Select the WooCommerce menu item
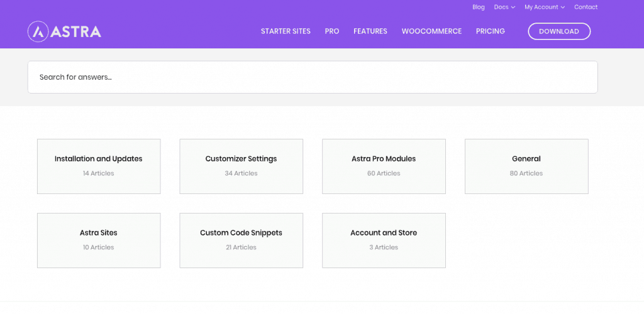The height and width of the screenshot is (314, 644). pyautogui.click(x=431, y=31)
